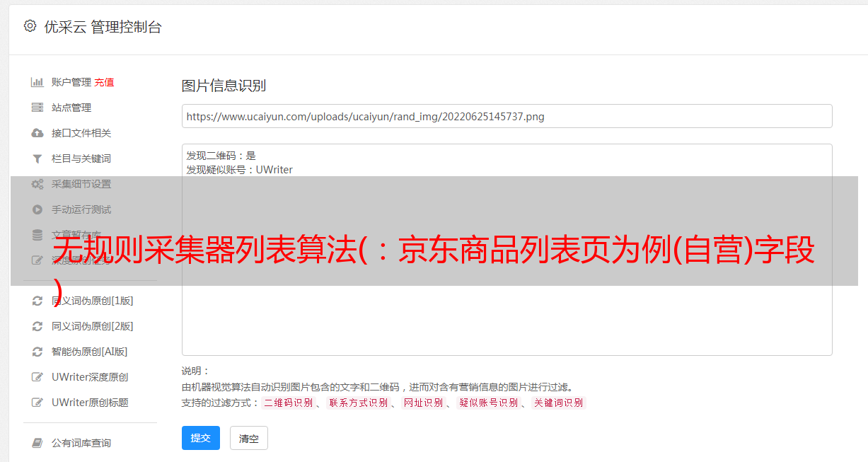Image resolution: width=868 pixels, height=462 pixels.
Task: Click the server icon for 站点管理
Action: click(x=37, y=108)
